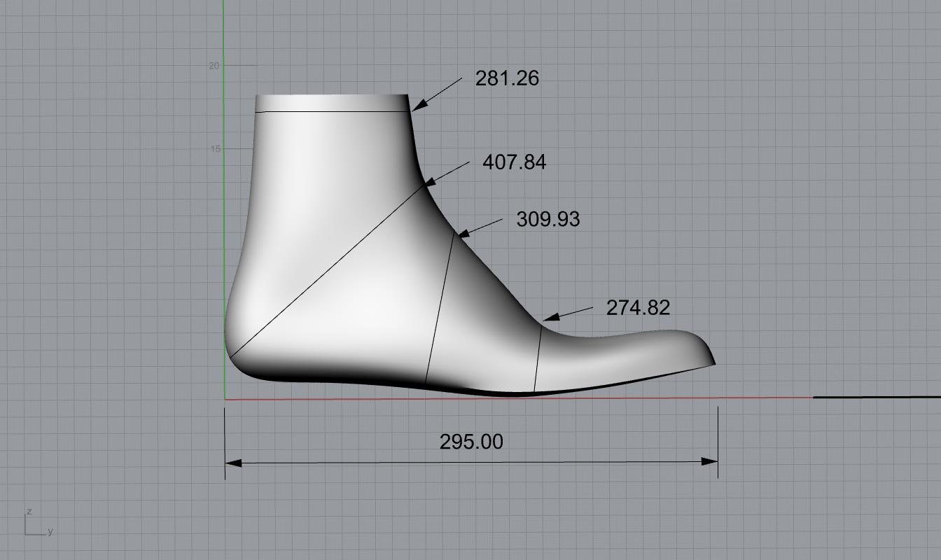Select the 309.93 dimension text
This screenshot has width=941, height=560.
click(548, 220)
